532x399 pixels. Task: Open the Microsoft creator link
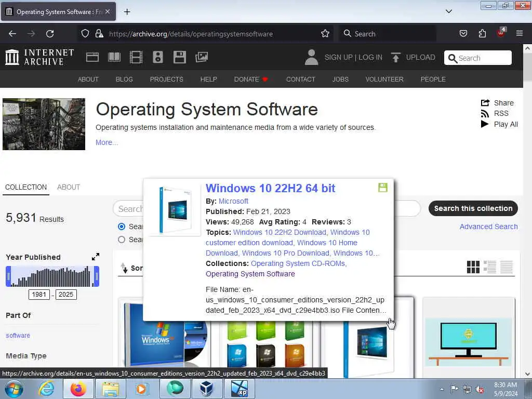pos(233,201)
